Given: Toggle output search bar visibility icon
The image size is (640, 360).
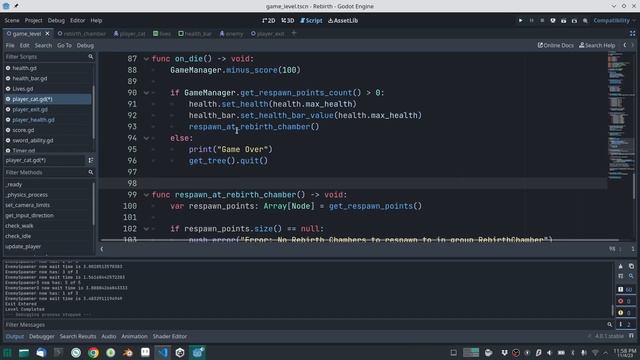Looking at the screenshot, I should [x=631, y=276].
